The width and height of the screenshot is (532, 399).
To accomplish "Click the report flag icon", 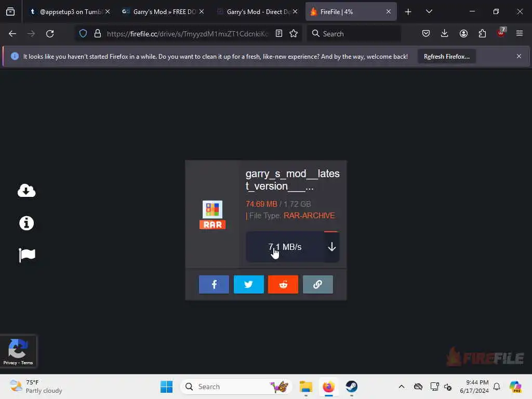I will click(x=27, y=255).
